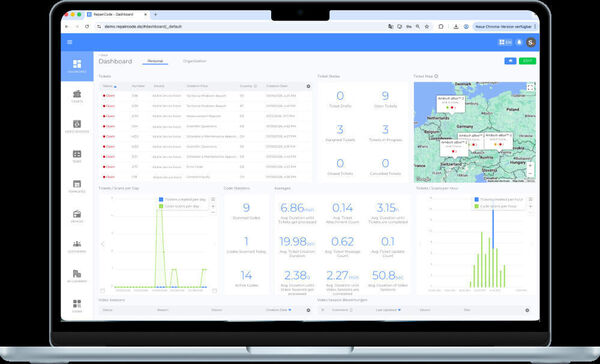This screenshot has width=600, height=364.
Task: Click the browser zoom magnifier icon
Action: 418,26
